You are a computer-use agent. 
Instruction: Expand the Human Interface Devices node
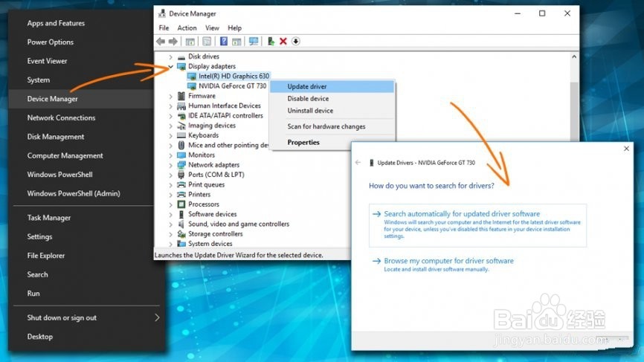click(170, 106)
